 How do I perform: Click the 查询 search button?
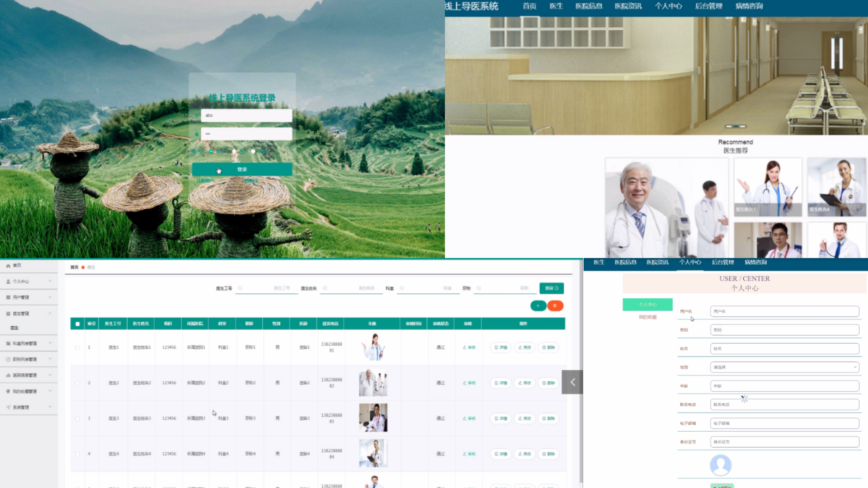pos(551,288)
